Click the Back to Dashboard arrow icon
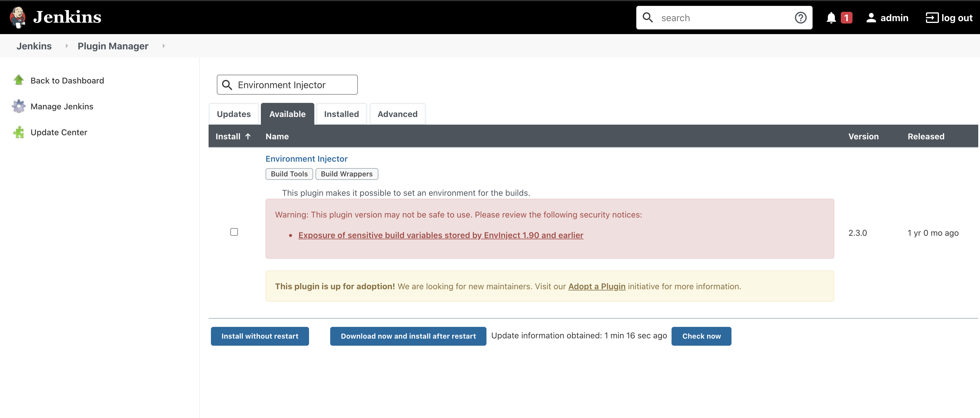 [x=19, y=80]
